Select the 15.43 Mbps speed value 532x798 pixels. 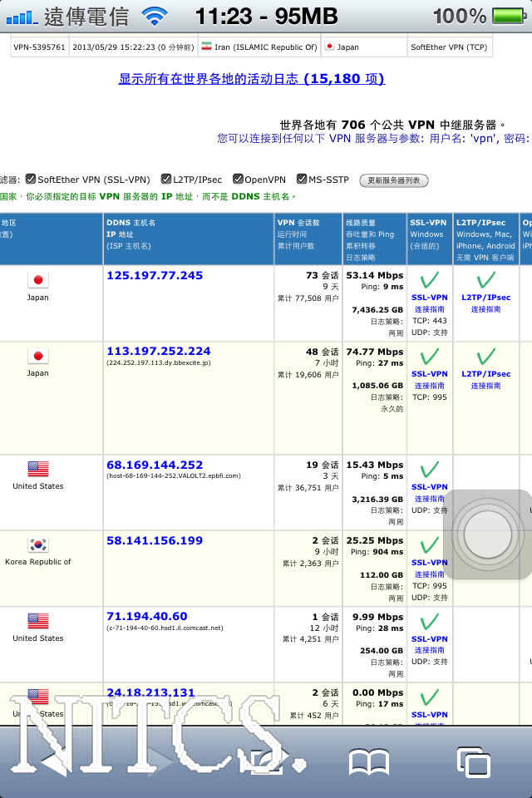[x=375, y=465]
